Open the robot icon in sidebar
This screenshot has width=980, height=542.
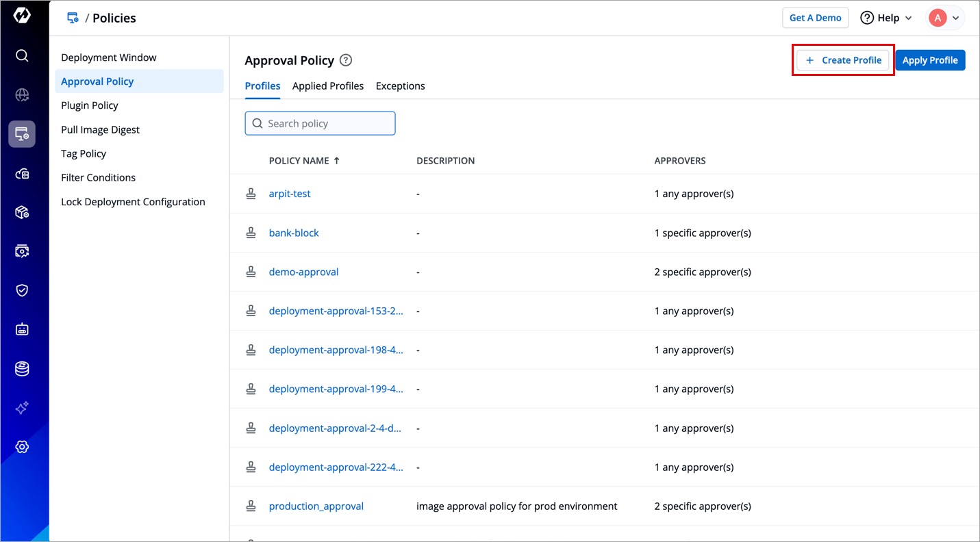click(x=22, y=329)
